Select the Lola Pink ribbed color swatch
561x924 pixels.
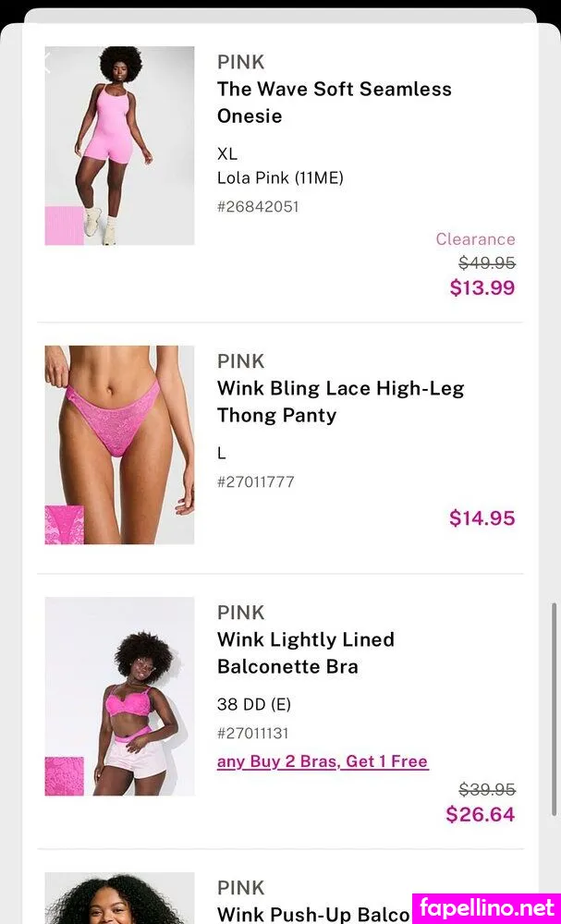(64, 225)
